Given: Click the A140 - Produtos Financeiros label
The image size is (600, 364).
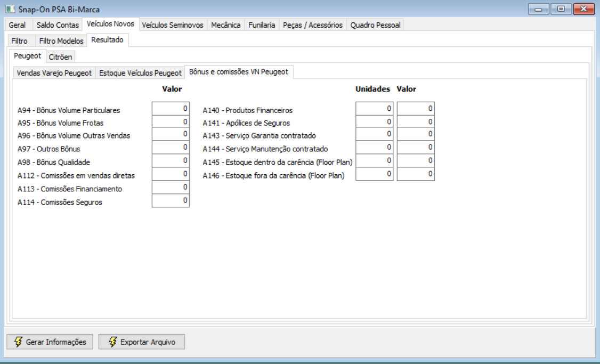Looking at the screenshot, I should 248,110.
